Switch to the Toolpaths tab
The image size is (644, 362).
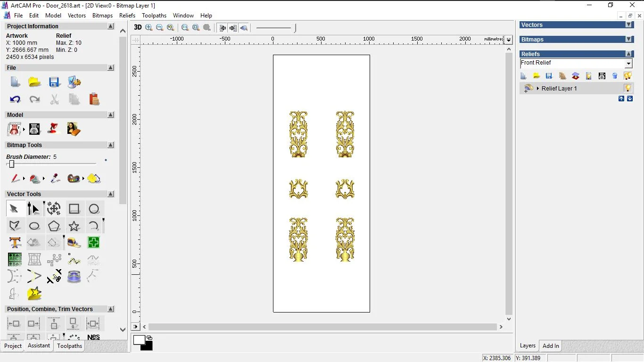[x=69, y=346]
